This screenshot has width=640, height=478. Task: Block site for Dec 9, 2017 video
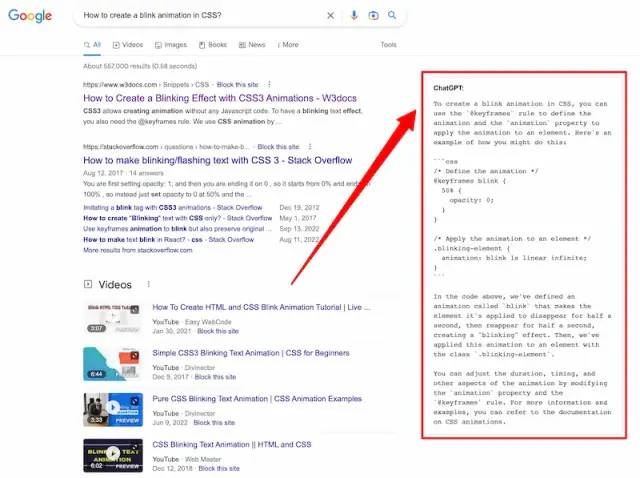(215, 377)
